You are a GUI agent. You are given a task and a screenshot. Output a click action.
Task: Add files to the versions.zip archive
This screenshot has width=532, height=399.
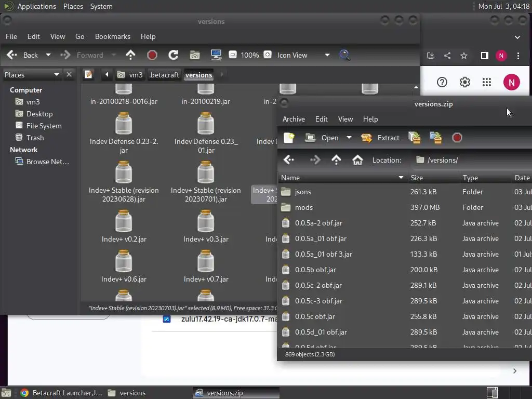click(x=414, y=138)
